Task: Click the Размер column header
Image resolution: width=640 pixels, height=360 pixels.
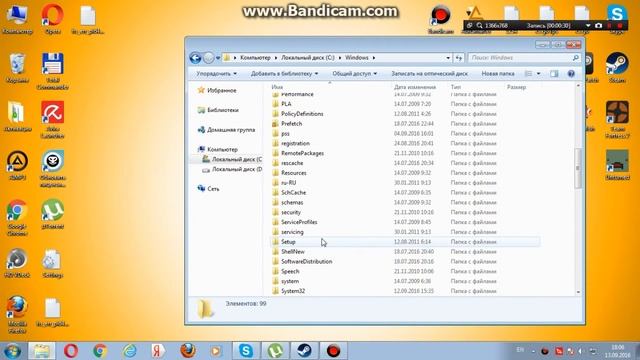Action: coord(516,87)
